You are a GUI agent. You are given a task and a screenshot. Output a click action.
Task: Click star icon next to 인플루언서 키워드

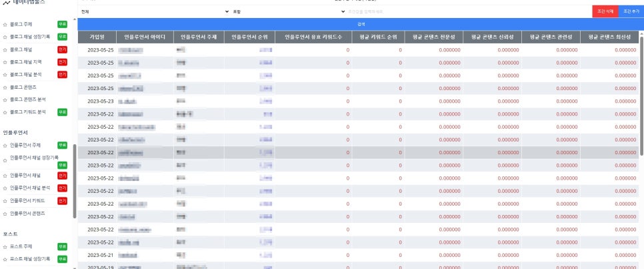(x=5, y=200)
